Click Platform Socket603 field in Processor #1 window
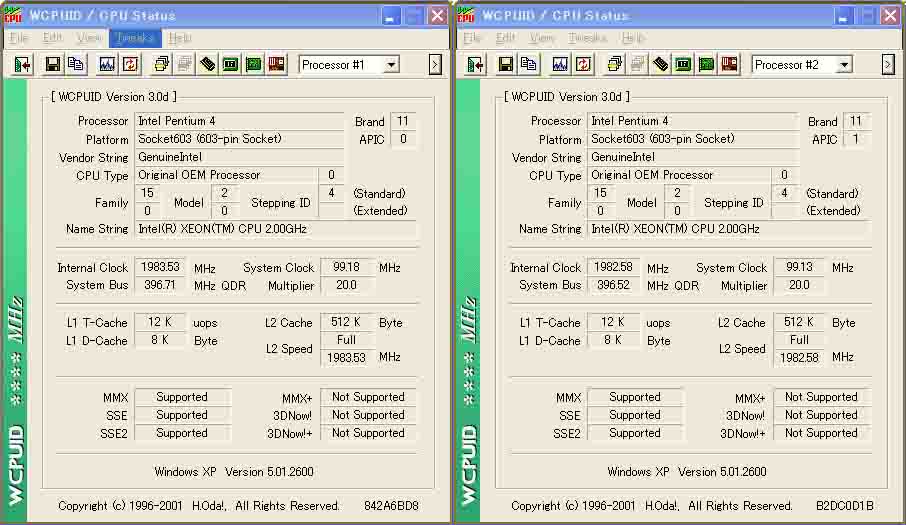The height and width of the screenshot is (525, 906). [240, 139]
